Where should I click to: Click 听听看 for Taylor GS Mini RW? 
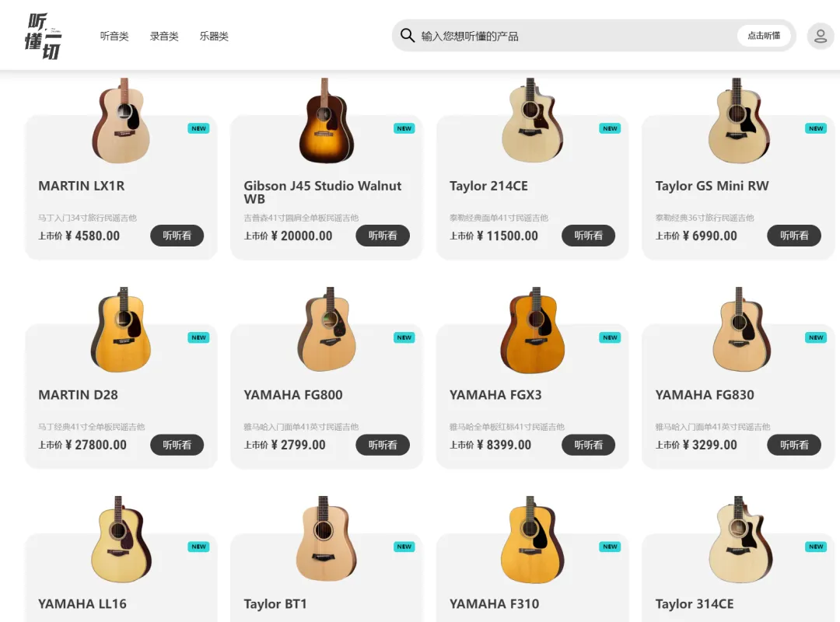click(794, 235)
